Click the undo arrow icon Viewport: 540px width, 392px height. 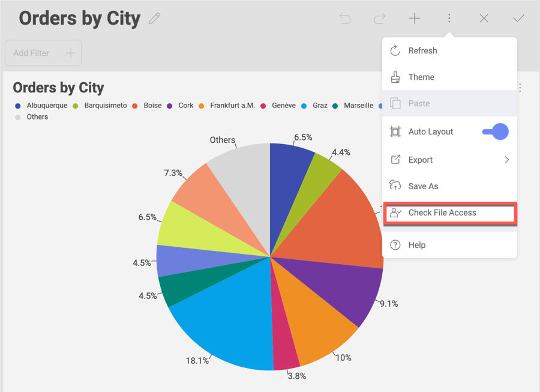tap(345, 18)
